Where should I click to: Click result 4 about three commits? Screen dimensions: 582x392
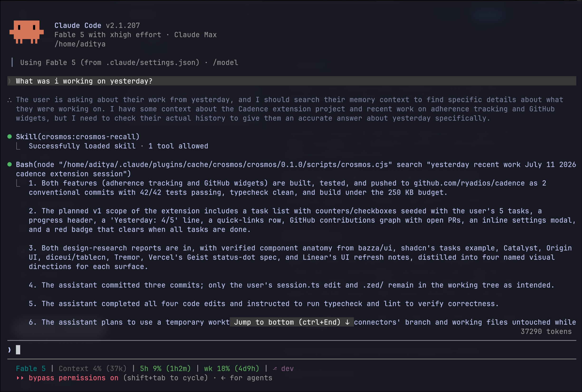click(x=292, y=285)
